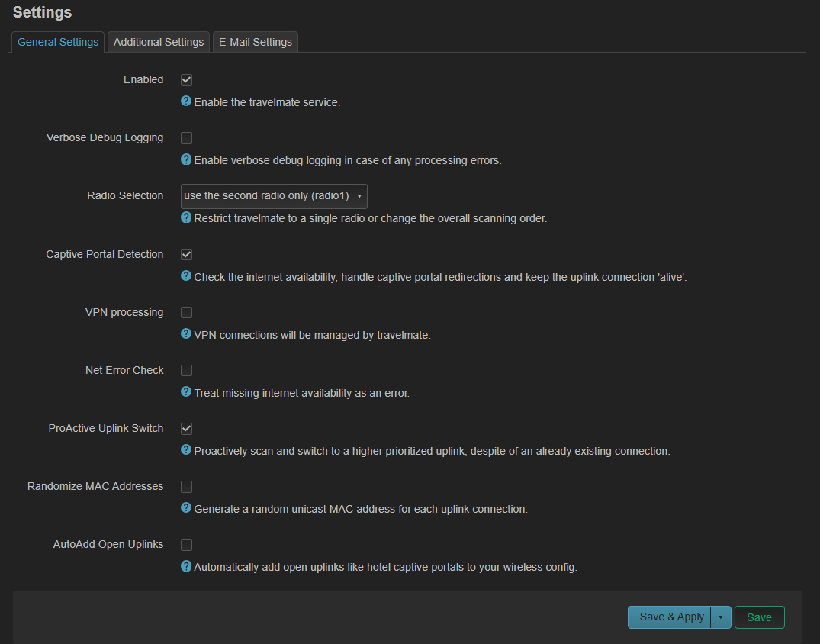This screenshot has height=644, width=820.
Task: Switch to the Additional Settings tab
Action: point(159,42)
